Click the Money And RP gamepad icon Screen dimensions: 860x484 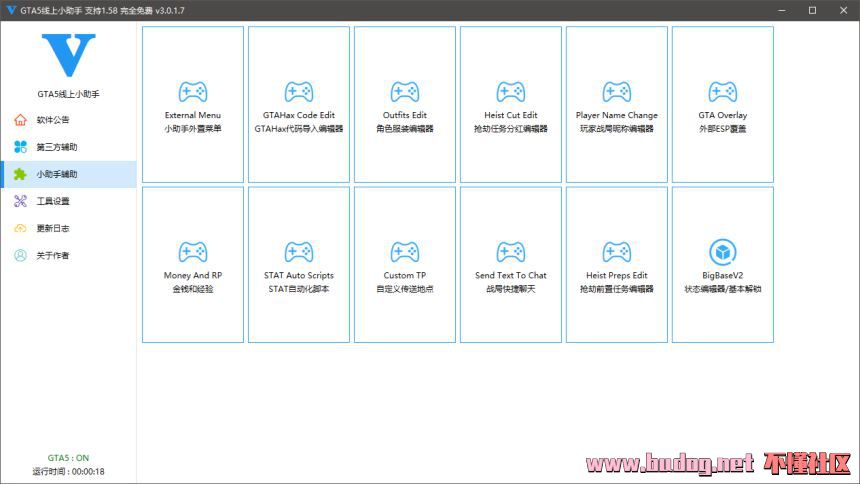tap(193, 252)
